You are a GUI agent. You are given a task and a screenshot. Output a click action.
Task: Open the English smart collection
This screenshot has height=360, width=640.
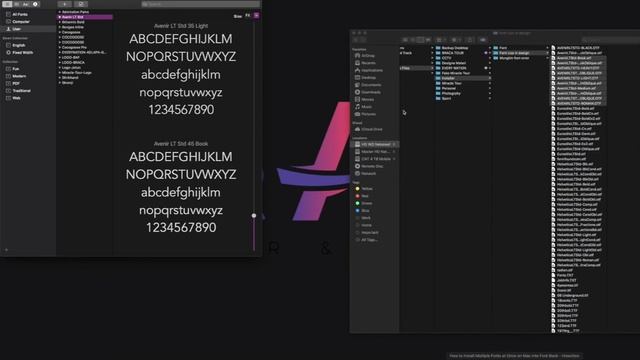pyautogui.click(x=18, y=45)
